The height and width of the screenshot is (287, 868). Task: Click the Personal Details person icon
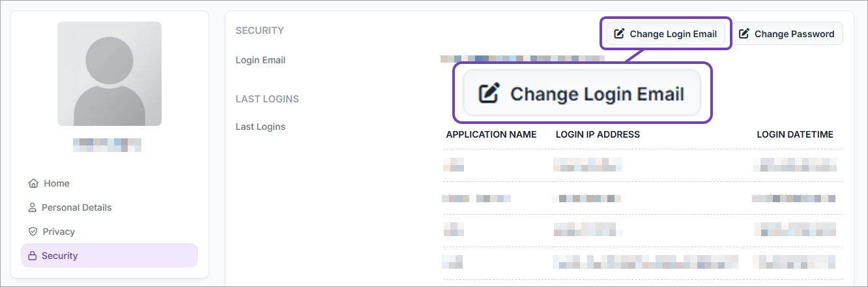coord(32,207)
